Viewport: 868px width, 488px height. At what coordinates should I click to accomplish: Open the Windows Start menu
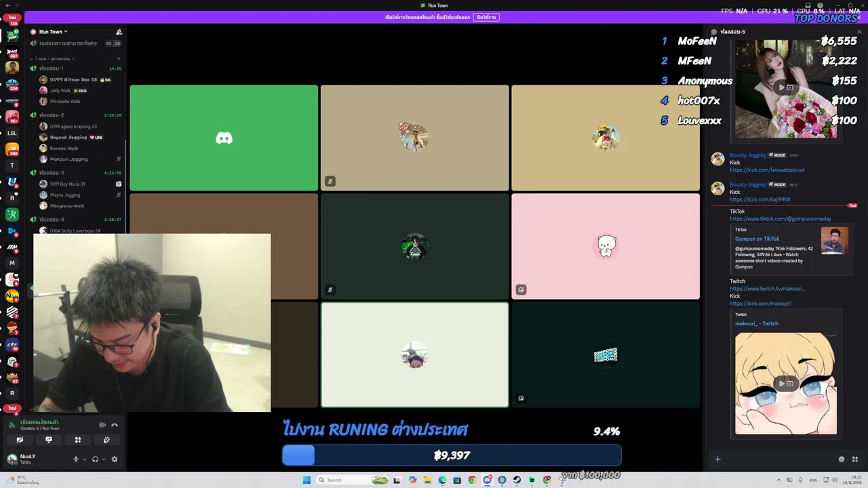(307, 480)
